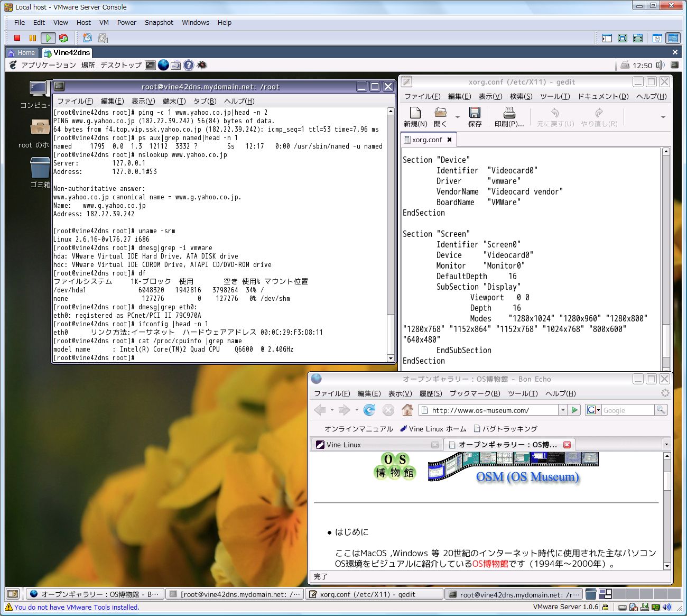Image resolution: width=687 pixels, height=616 pixels.
Task: Select the Vine Linux browser tab
Action: (376, 445)
